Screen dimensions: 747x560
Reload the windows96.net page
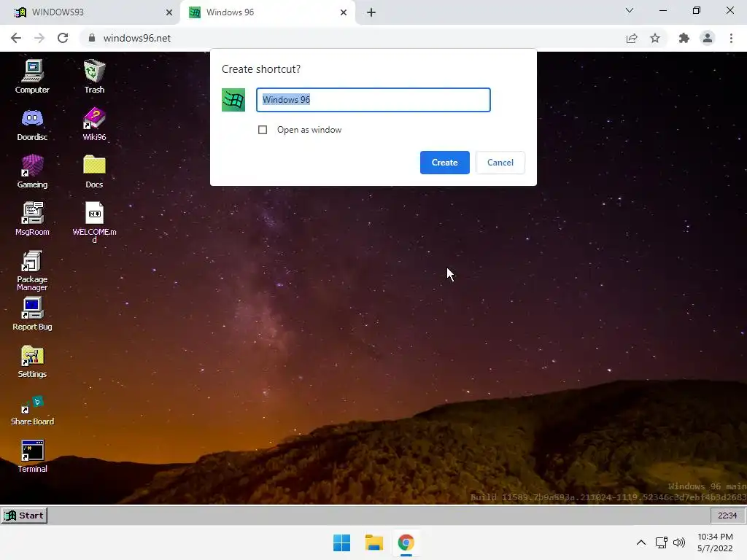(x=63, y=38)
